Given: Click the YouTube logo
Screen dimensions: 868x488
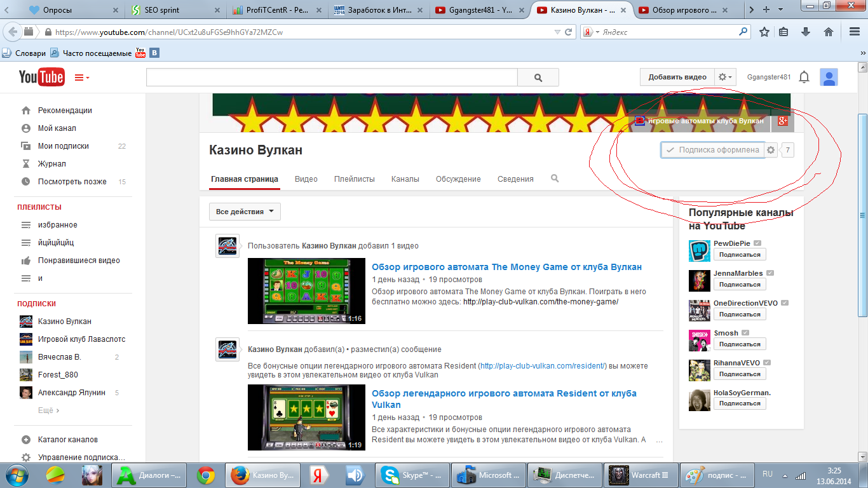Looking at the screenshot, I should pos(41,77).
